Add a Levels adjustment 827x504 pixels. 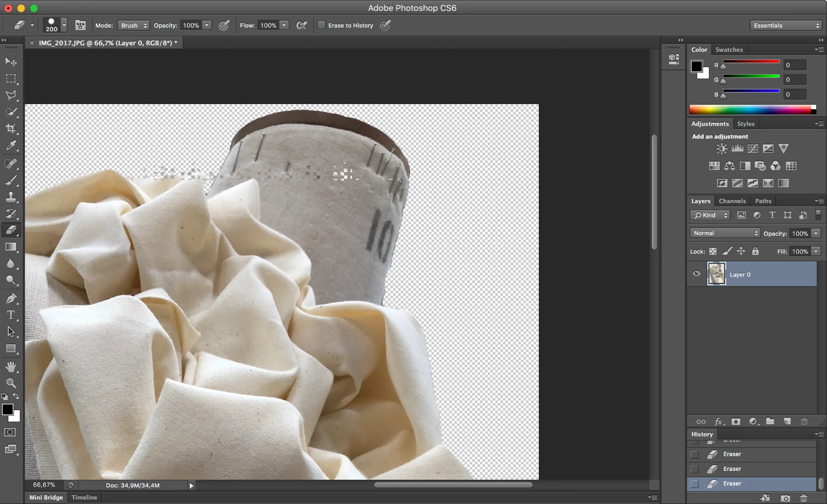pyautogui.click(x=737, y=149)
